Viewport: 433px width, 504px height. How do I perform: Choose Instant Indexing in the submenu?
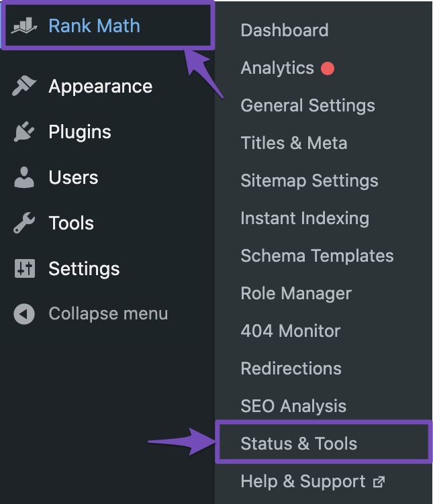pyautogui.click(x=304, y=218)
